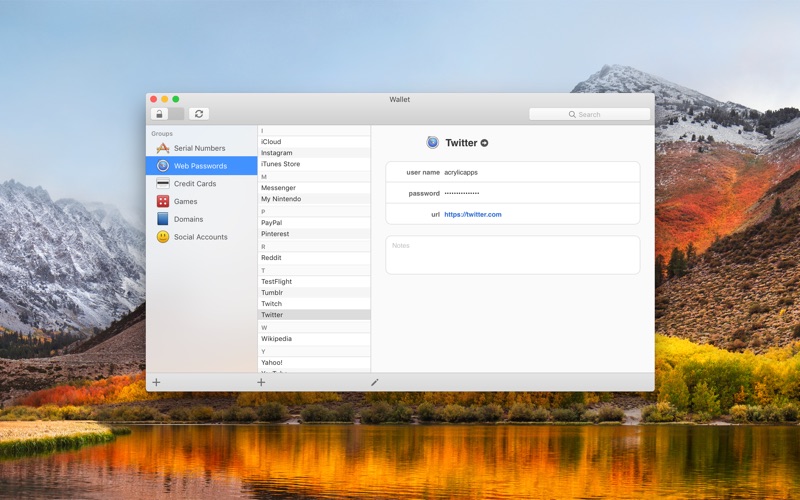Select the Instagram entry
800x500 pixels.
click(x=314, y=153)
